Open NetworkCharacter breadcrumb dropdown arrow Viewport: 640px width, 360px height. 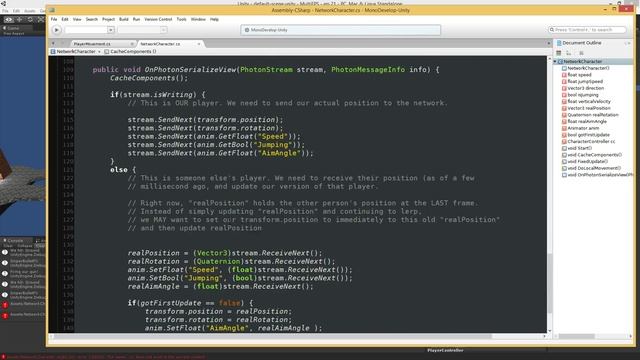pyautogui.click(x=99, y=52)
